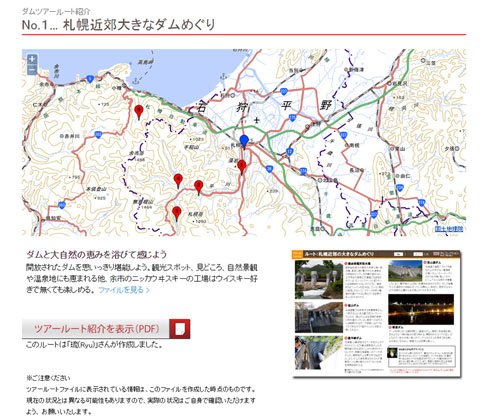The image size is (490, 420).
Task: Click the spillway photo at preview bottom left
Action: [319, 352]
